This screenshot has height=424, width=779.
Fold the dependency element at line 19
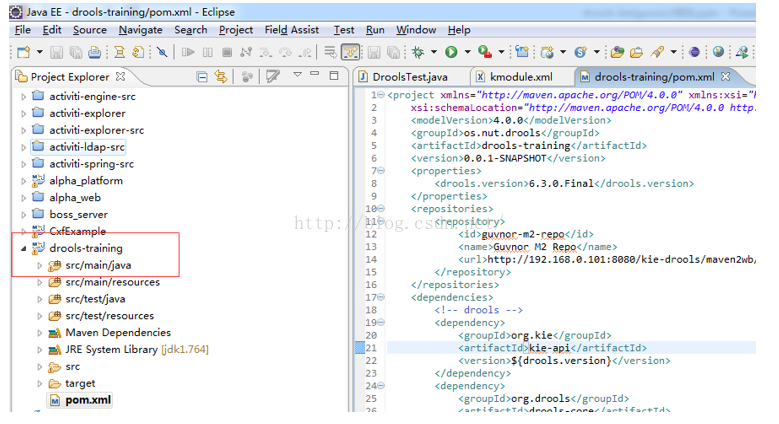pos(381,323)
